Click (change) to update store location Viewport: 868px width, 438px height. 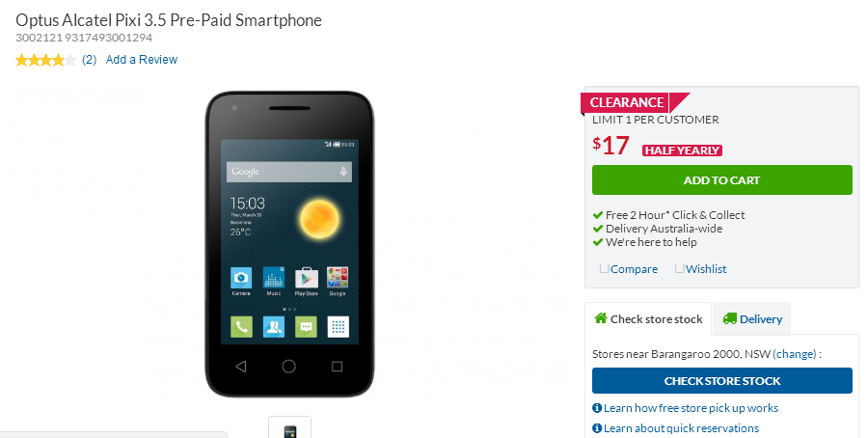coord(795,354)
